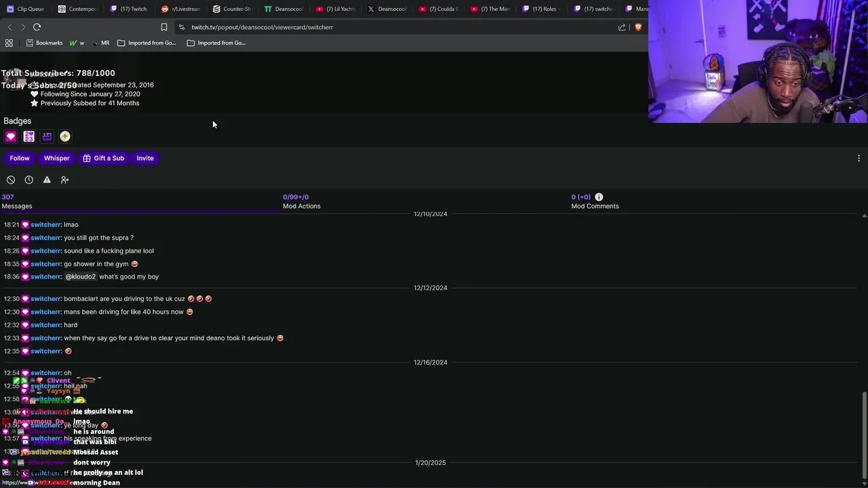Click the @kloudo2 mention in chat log
This screenshot has height=488, width=868.
point(81,277)
